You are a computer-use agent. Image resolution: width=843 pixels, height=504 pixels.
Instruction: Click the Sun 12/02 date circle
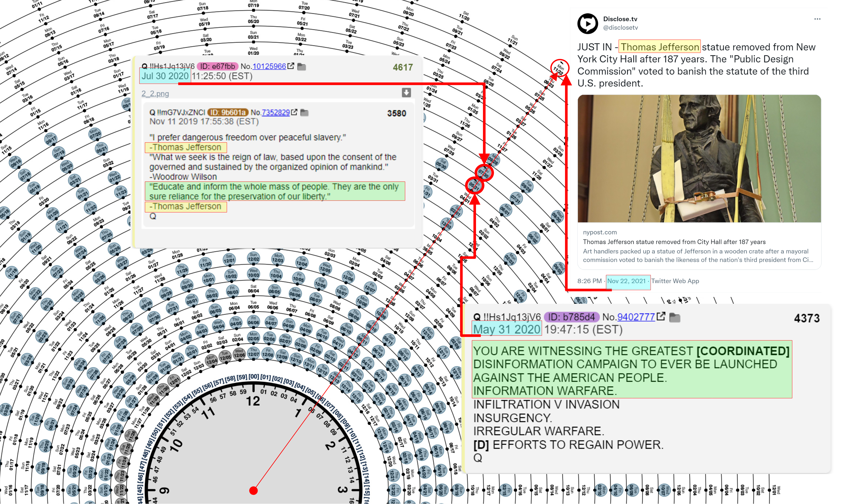(254, 257)
